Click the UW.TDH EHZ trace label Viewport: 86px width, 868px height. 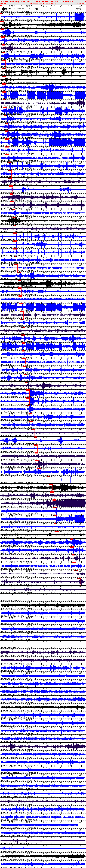[6, 271]
